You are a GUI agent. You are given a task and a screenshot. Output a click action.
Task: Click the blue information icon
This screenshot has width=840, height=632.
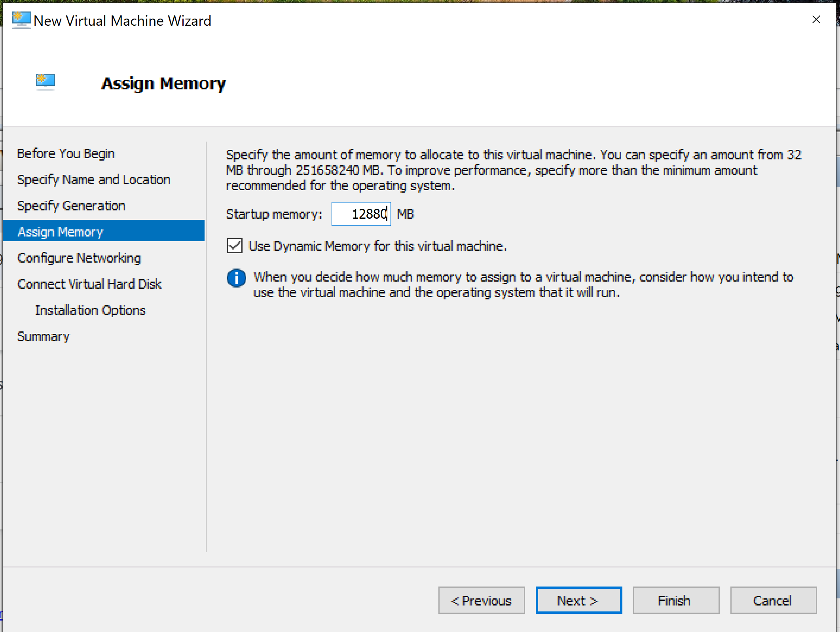pos(236,278)
